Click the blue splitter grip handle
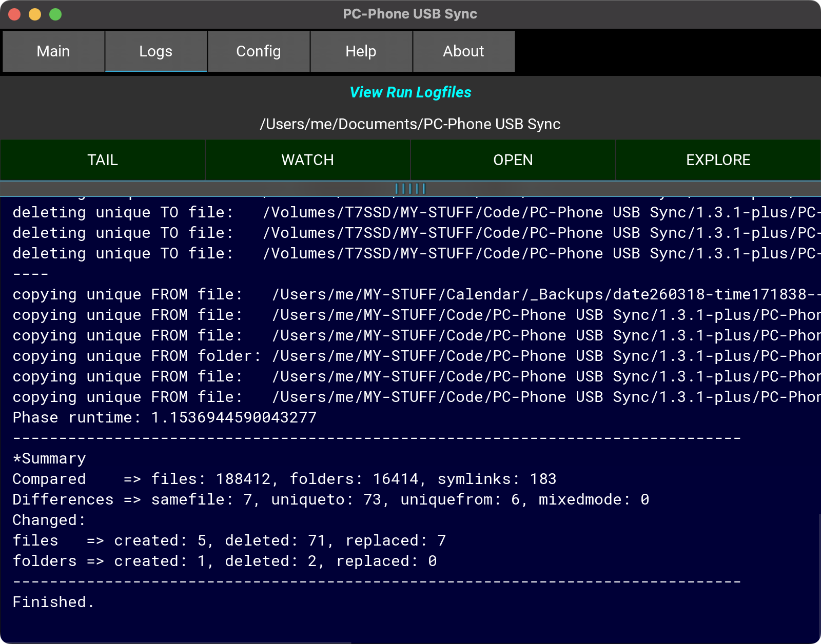This screenshot has height=644, width=821. [x=410, y=189]
